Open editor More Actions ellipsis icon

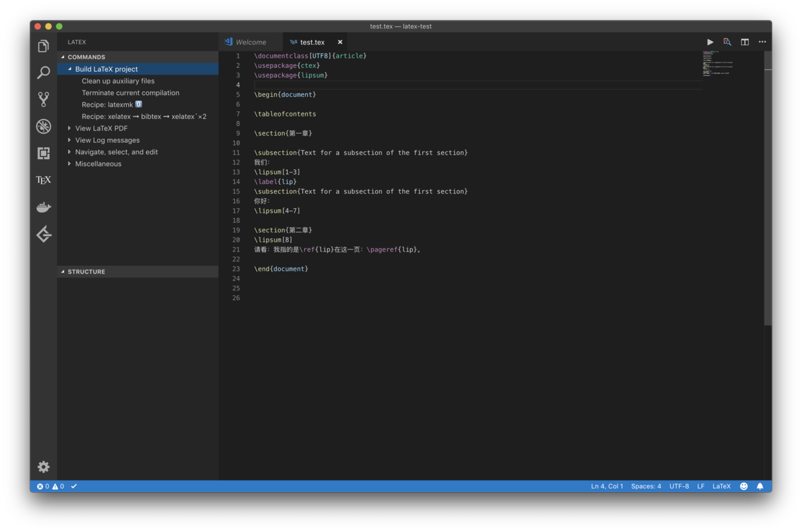coord(762,41)
